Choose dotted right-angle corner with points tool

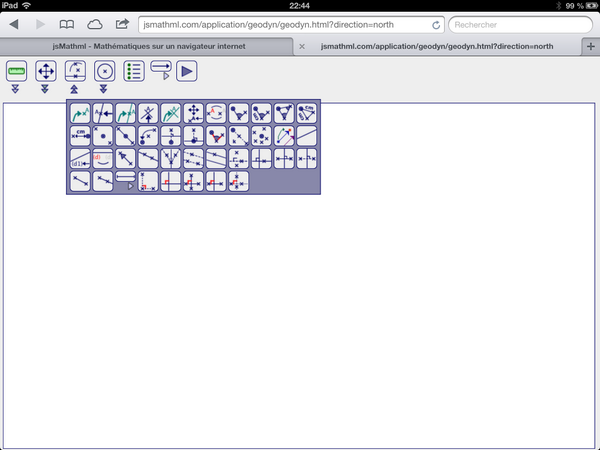click(148, 181)
